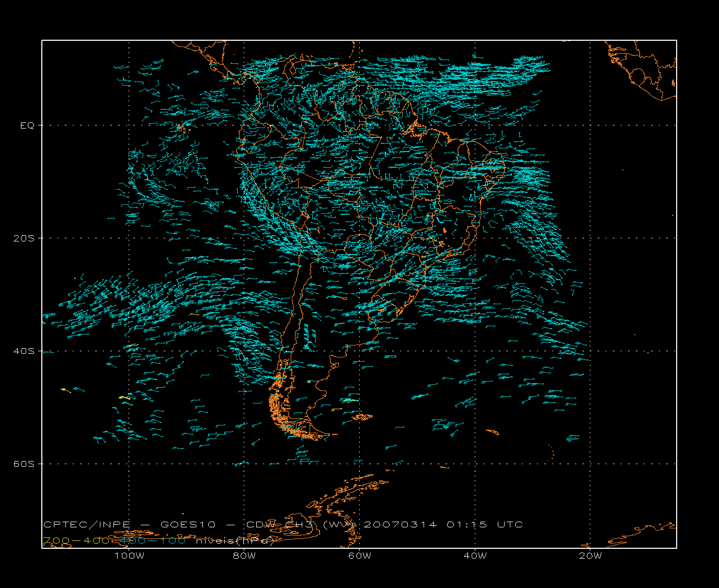Viewport: 719px width, 588px height.
Task: Click the EQ latitude label
Action: (27, 125)
